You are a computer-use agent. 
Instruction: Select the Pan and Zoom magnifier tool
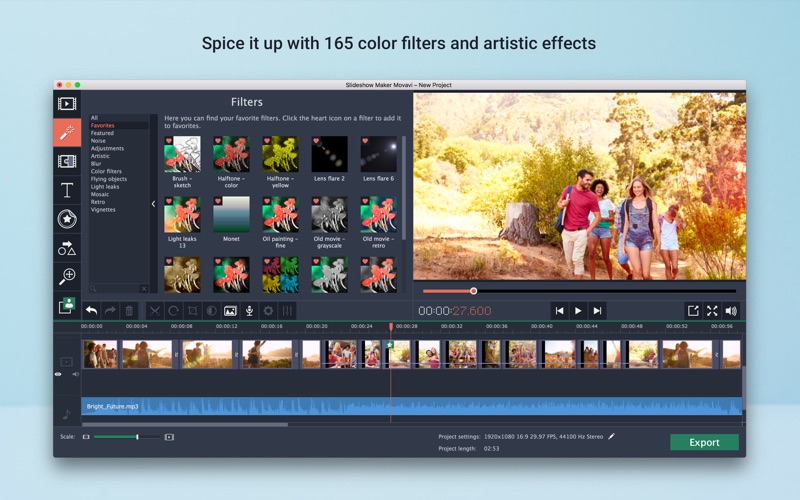click(x=67, y=276)
